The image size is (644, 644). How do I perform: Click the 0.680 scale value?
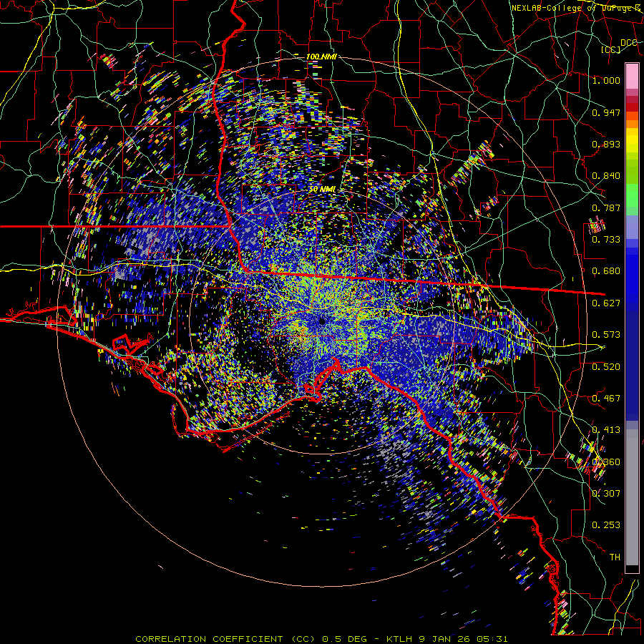click(x=606, y=271)
